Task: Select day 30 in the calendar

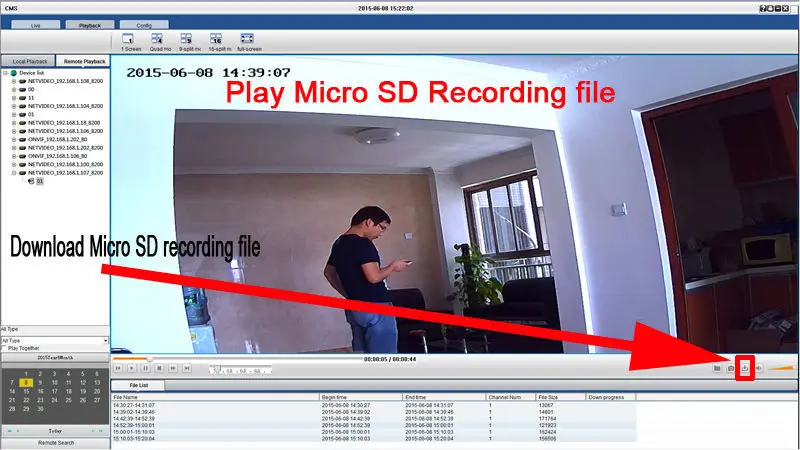Action: pyautogui.click(x=40, y=409)
